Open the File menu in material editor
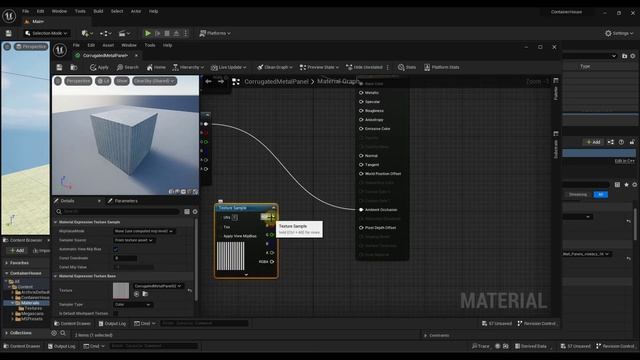 76,45
